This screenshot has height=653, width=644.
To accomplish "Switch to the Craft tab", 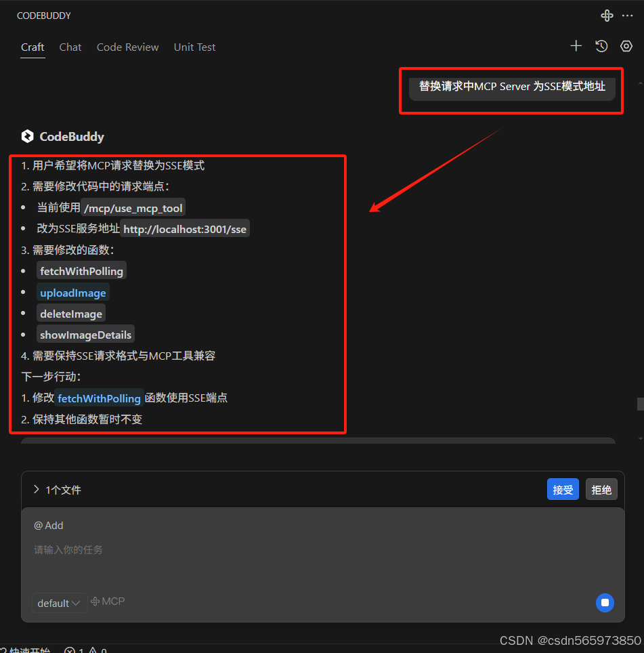I will coord(33,47).
